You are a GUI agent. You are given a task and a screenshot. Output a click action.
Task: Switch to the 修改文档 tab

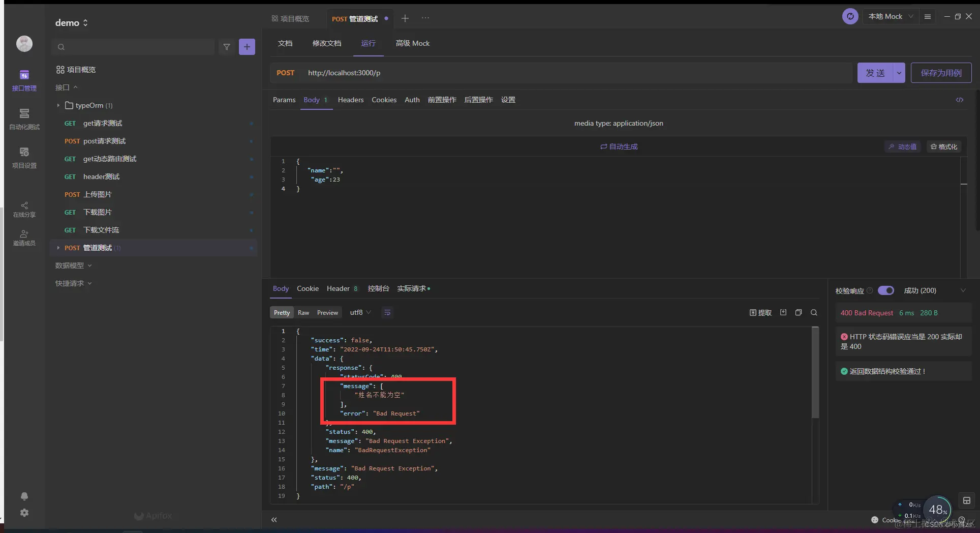[327, 43]
